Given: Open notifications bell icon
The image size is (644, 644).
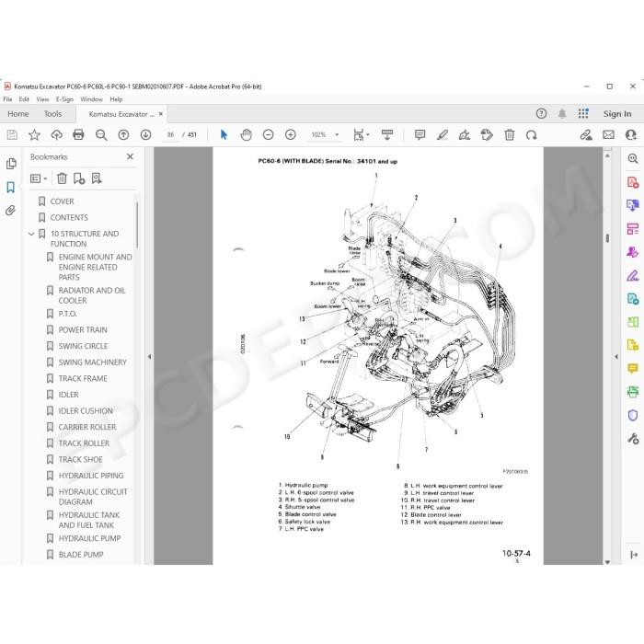Looking at the screenshot, I should [x=562, y=114].
